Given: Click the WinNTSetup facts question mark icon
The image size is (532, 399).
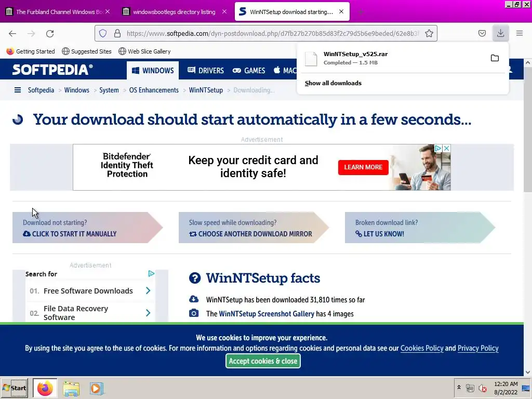Looking at the screenshot, I should tap(195, 278).
